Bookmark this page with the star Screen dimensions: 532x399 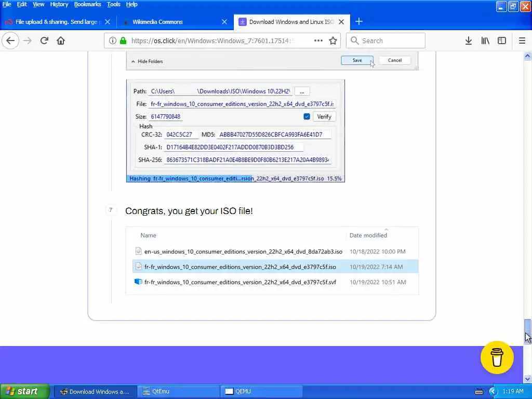[x=333, y=41]
